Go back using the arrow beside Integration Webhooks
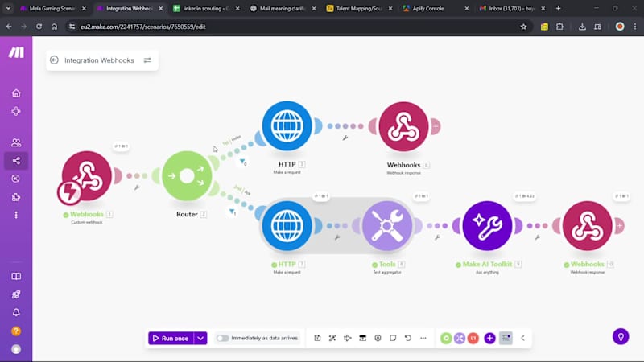The height and width of the screenshot is (362, 644). [54, 60]
